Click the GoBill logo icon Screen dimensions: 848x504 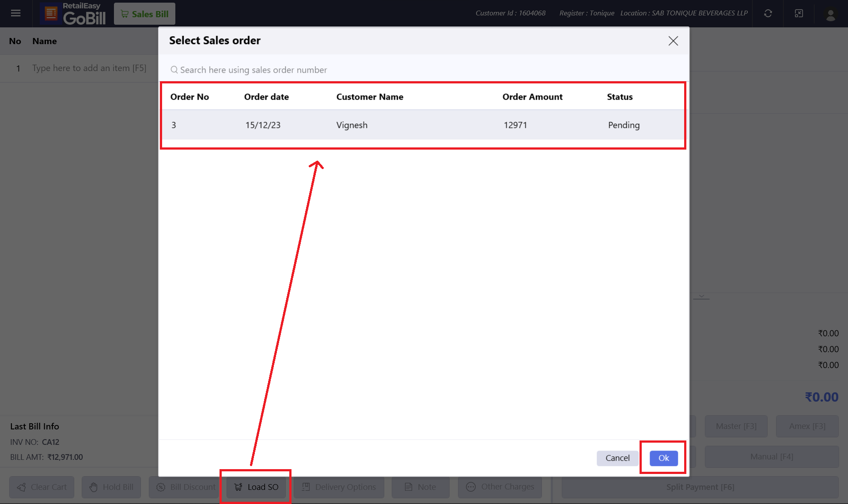point(51,14)
